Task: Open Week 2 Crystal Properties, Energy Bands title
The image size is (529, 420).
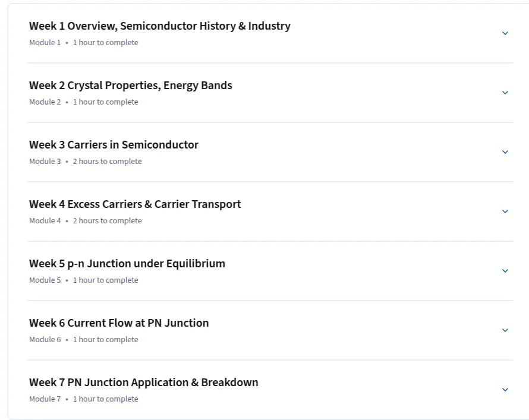Action: click(x=131, y=86)
